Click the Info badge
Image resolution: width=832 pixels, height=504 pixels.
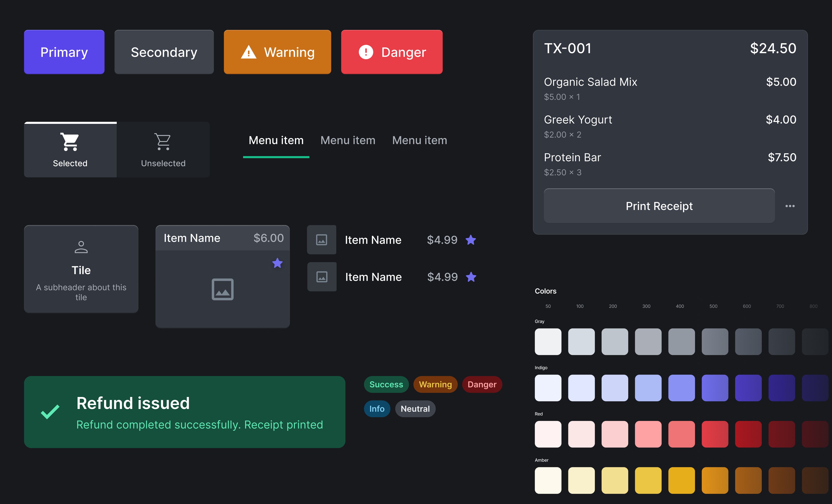click(x=377, y=408)
